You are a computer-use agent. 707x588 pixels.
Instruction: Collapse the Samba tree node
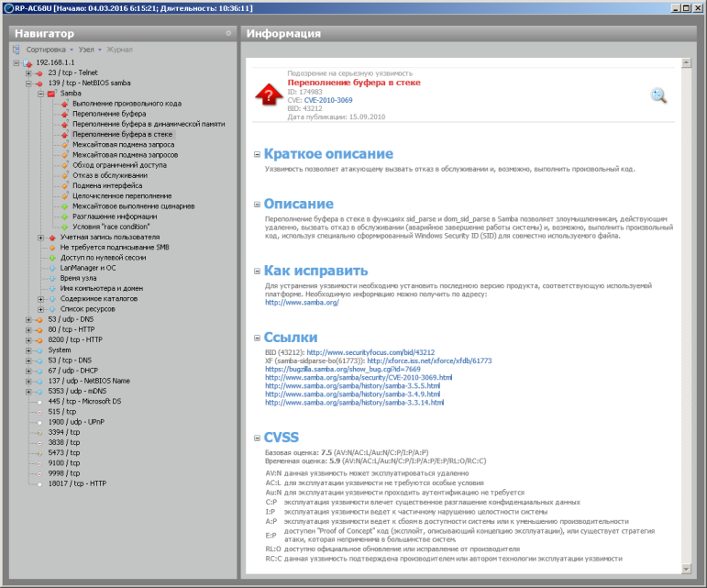[40, 94]
